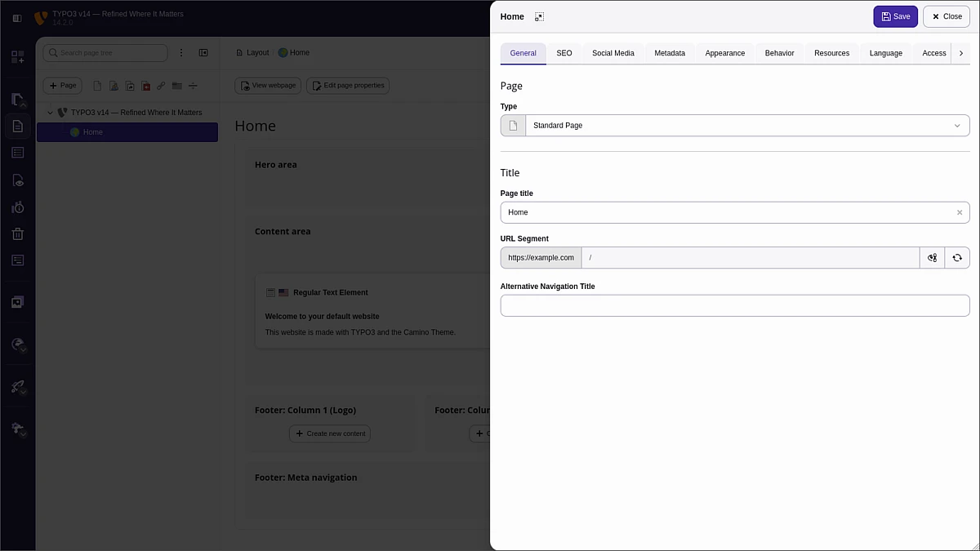Clear the Page title field
This screenshot has height=551, width=980.
pyautogui.click(x=960, y=212)
